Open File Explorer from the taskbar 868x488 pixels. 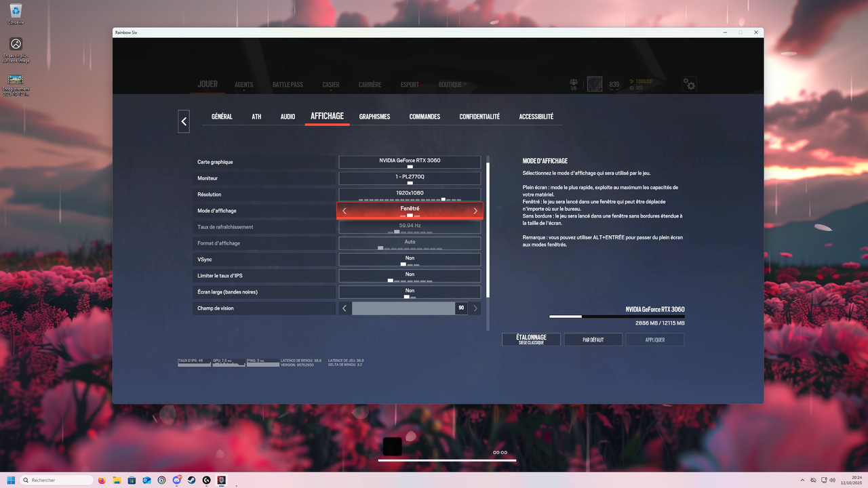click(x=117, y=480)
